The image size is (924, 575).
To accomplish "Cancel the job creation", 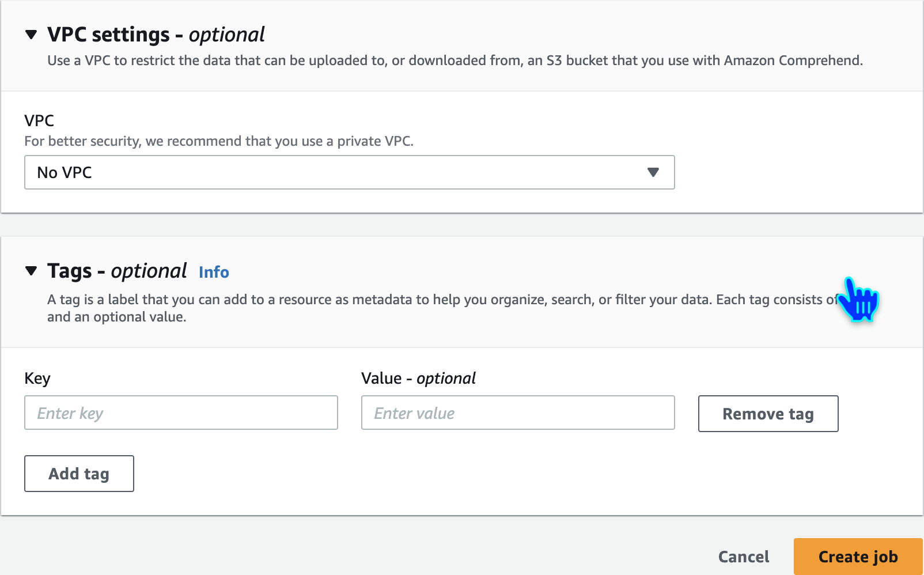I will click(744, 557).
